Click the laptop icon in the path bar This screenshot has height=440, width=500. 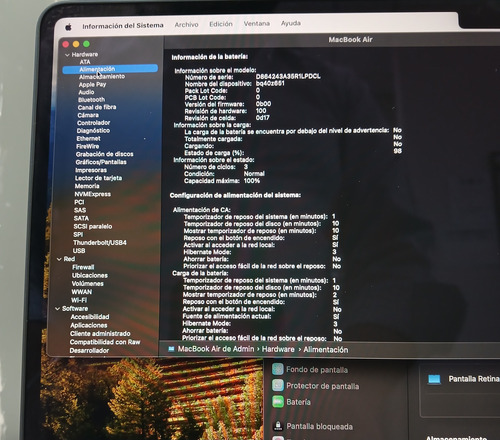171,349
